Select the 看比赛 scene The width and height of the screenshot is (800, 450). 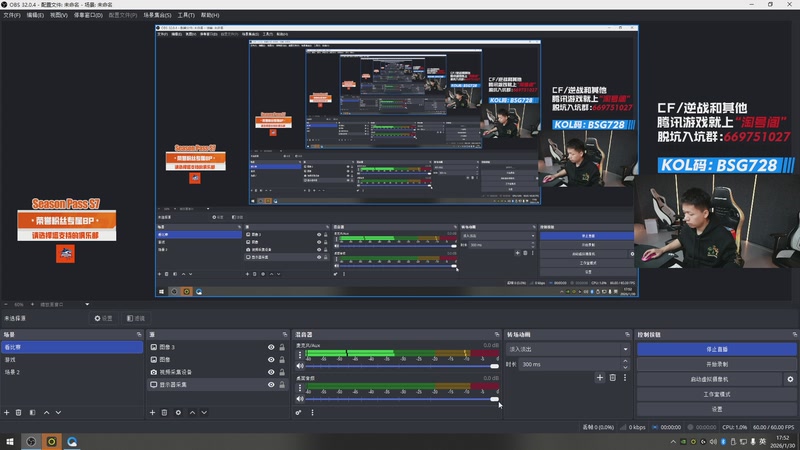click(x=72, y=347)
